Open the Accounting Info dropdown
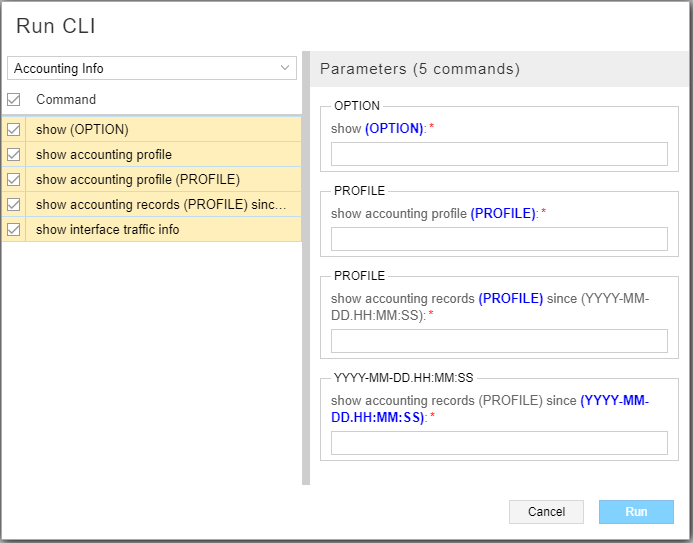Image resolution: width=693 pixels, height=543 pixels. click(x=152, y=68)
